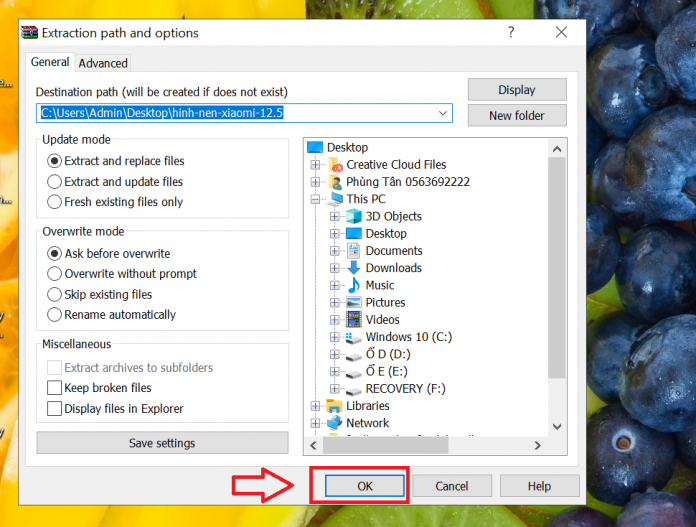This screenshot has width=696, height=527.
Task: Click the folder tree vertical scrollbar down arrow
Action: (x=557, y=427)
